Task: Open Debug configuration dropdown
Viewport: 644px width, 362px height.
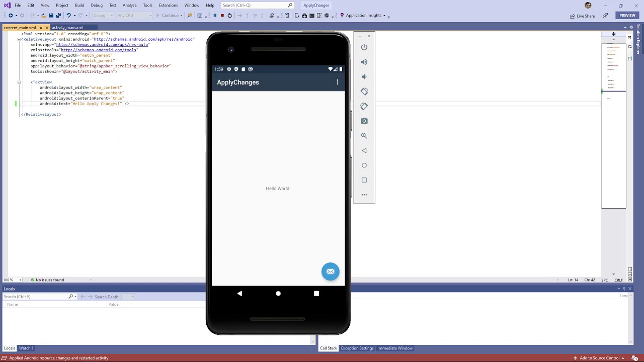Action: tap(103, 16)
